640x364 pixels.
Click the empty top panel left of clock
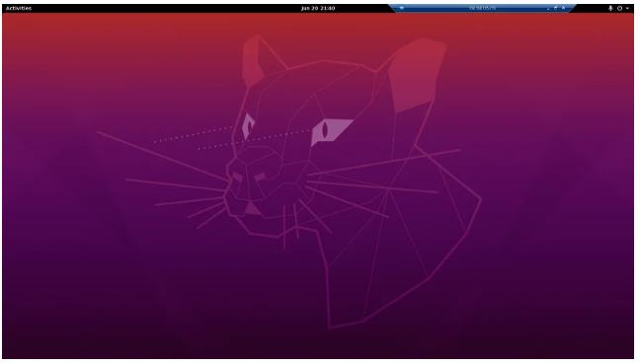pyautogui.click(x=163, y=8)
